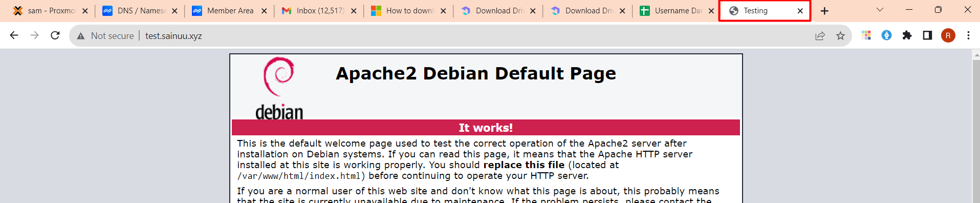Click the Apache2 Debian Default Page heading

[x=476, y=73]
